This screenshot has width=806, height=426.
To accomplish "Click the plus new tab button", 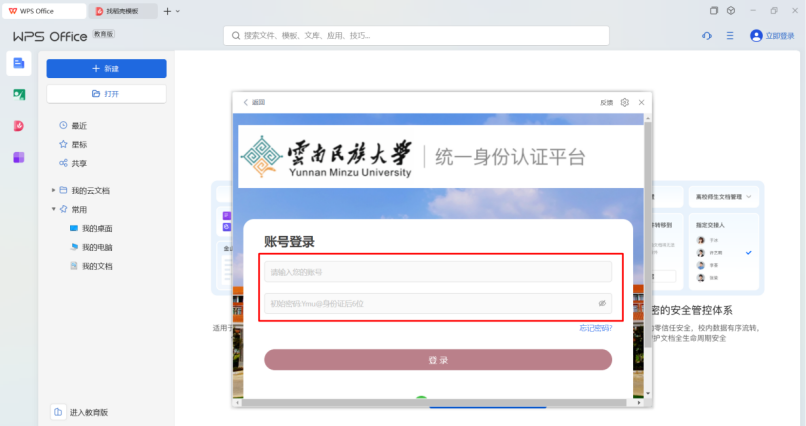I will 167,11.
